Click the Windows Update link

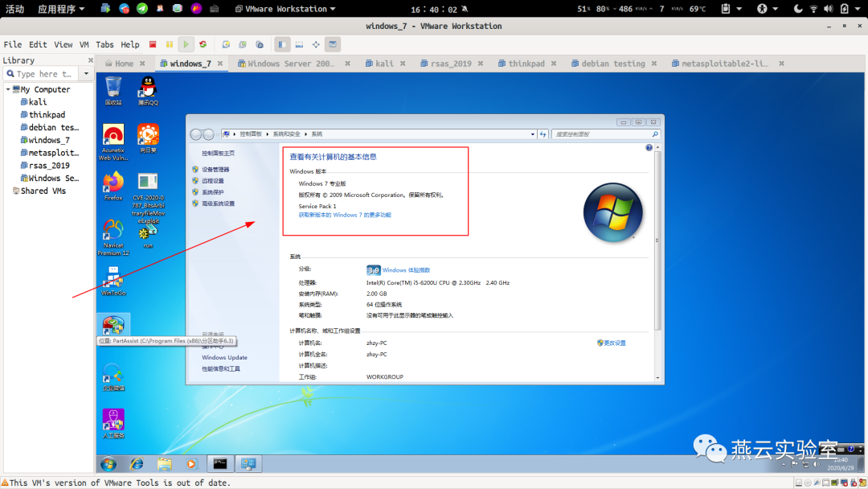(224, 357)
